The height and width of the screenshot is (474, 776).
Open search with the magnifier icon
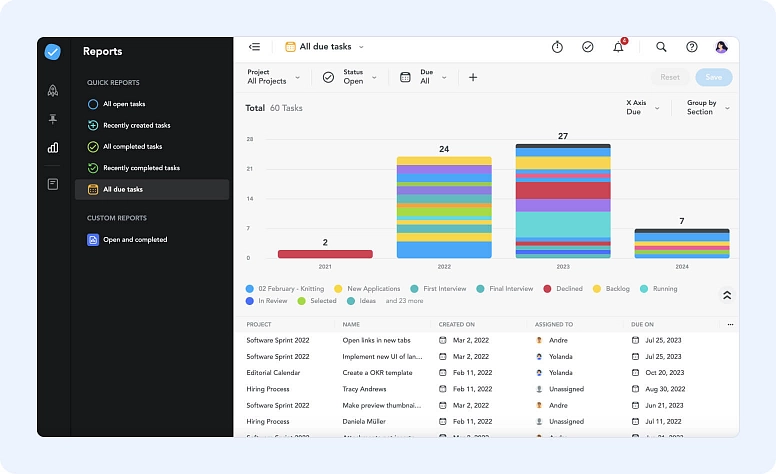pyautogui.click(x=661, y=47)
